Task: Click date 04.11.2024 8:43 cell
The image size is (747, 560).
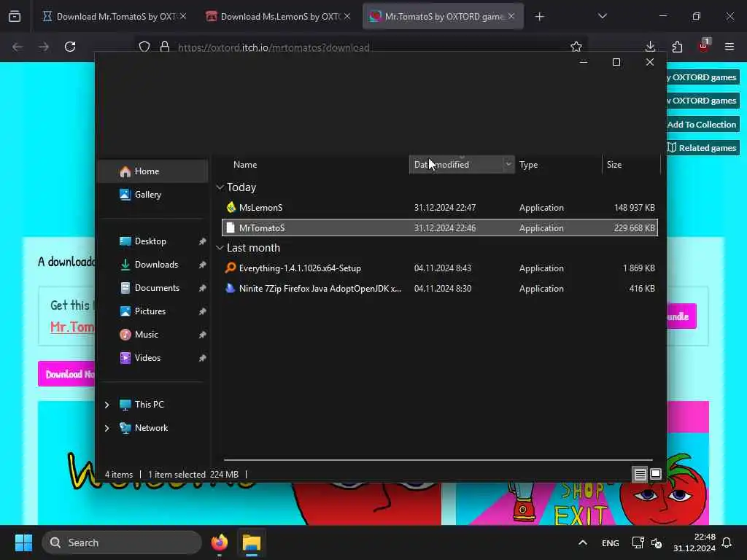Action: point(443,268)
